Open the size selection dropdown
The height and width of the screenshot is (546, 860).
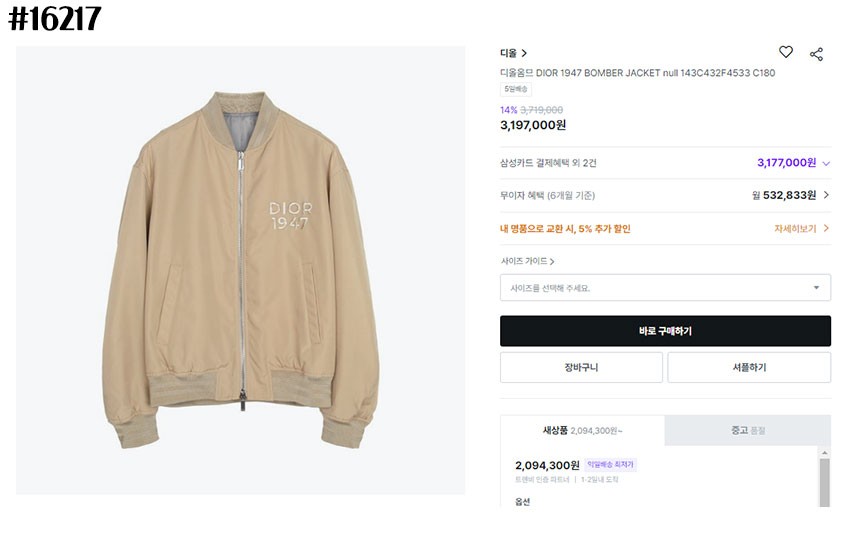(x=665, y=288)
